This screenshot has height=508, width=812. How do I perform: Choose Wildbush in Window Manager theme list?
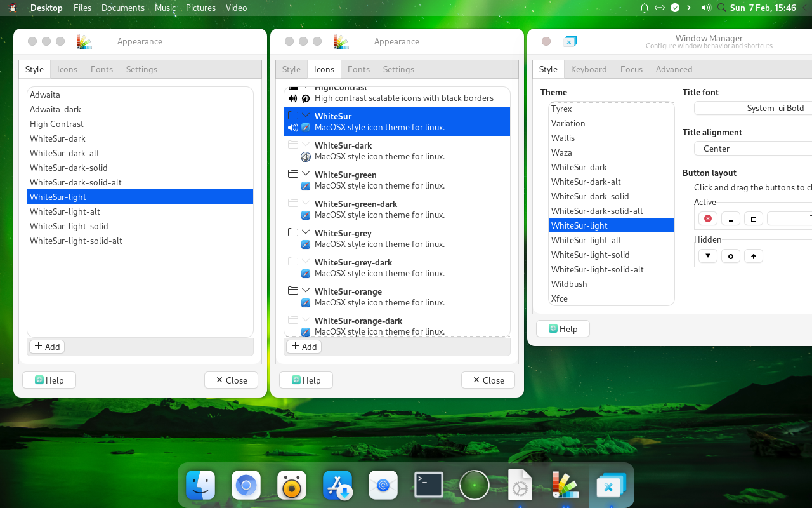612,284
